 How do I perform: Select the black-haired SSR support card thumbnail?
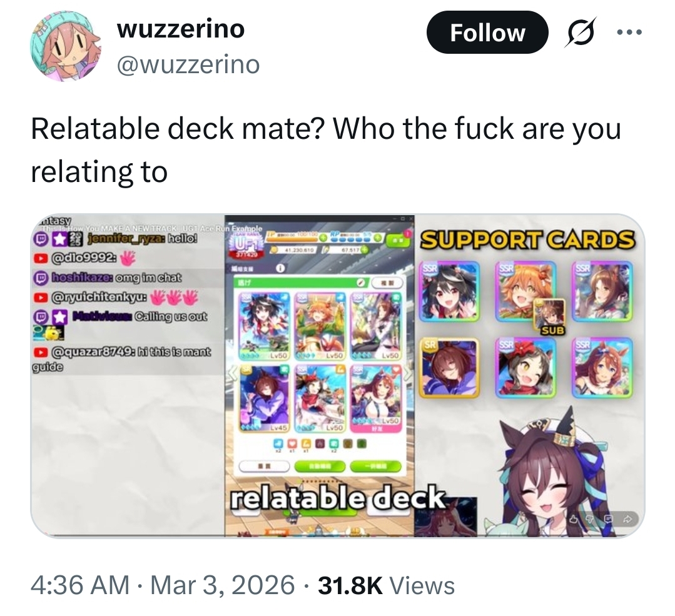(450, 292)
